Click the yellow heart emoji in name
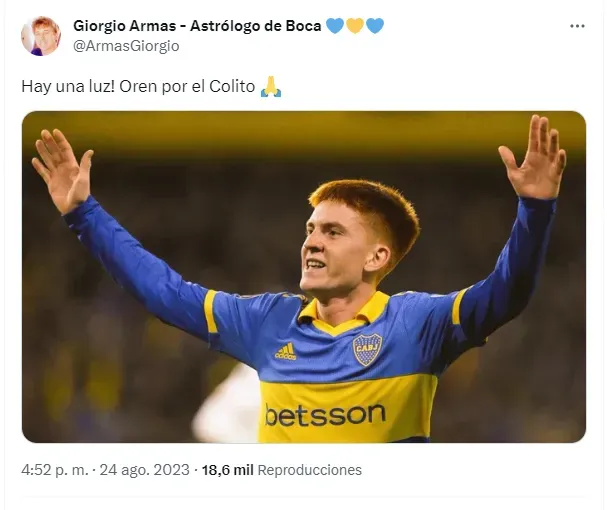The width and height of the screenshot is (607, 510). pos(355,25)
